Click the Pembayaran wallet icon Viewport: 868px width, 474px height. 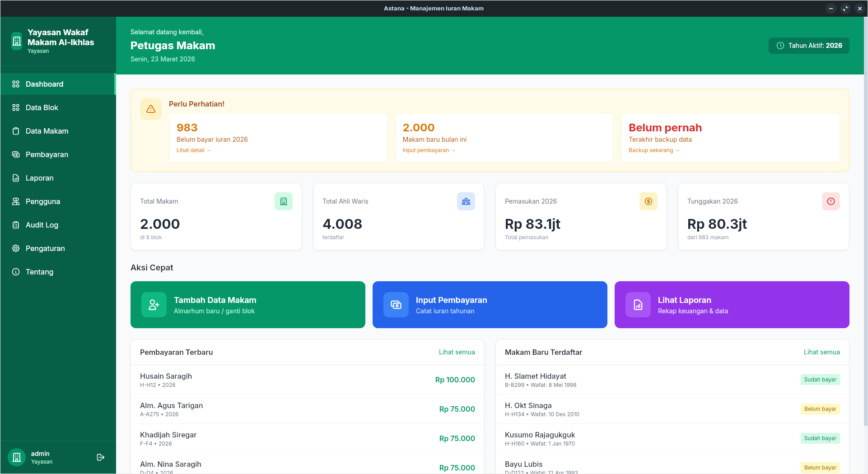tap(16, 154)
